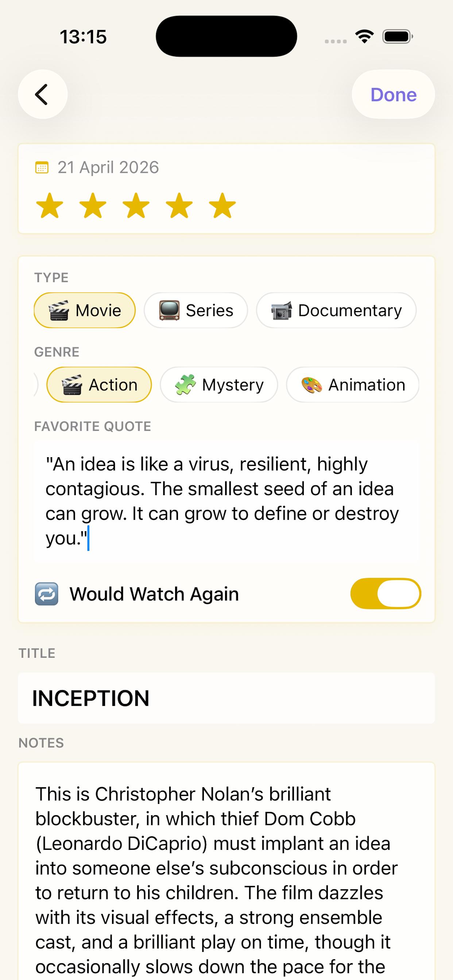Tap the back chevron icon

[42, 94]
